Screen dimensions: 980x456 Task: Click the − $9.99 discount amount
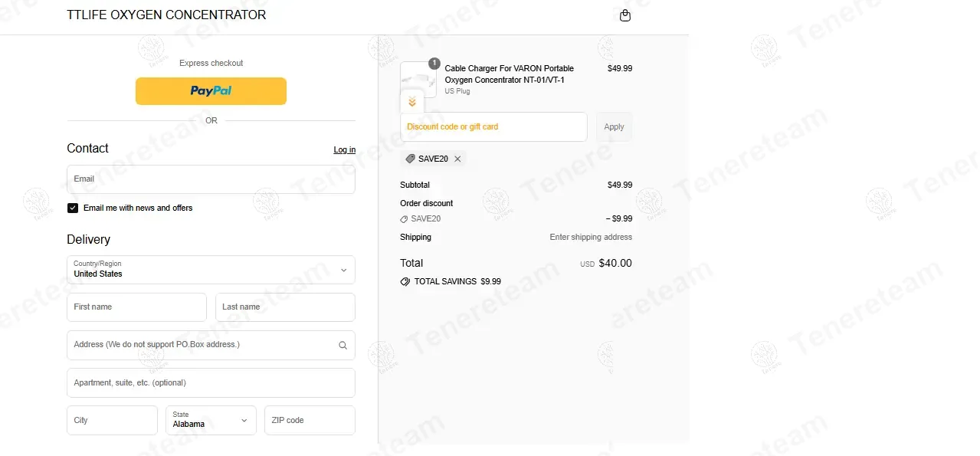[619, 219]
